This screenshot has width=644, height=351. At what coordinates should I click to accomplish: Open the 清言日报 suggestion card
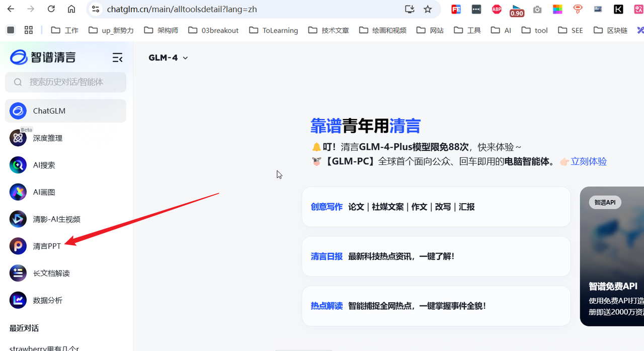coord(436,256)
